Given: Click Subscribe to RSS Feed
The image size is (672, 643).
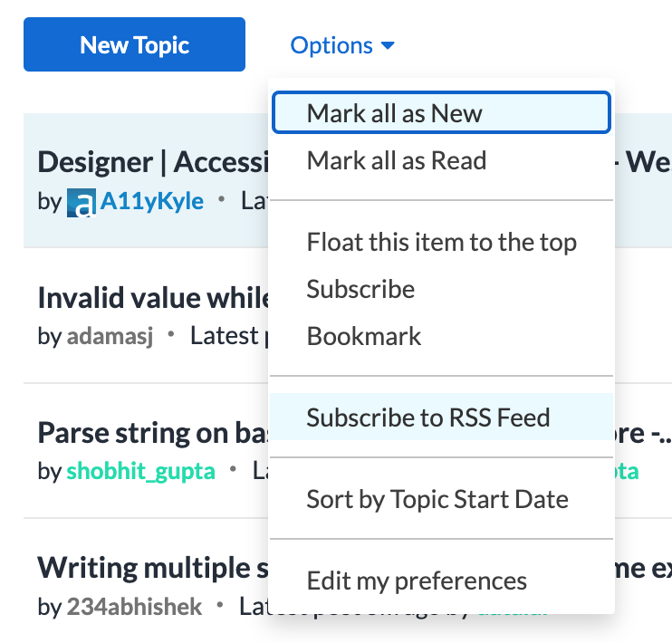Looking at the screenshot, I should pyautogui.click(x=428, y=418).
